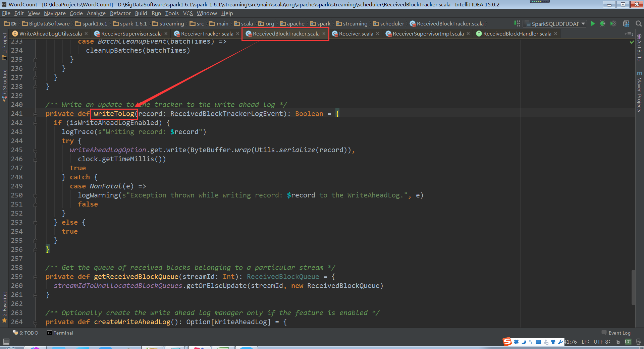644x349 pixels.
Task: Open the Terminal tool window
Action: pyautogui.click(x=60, y=333)
